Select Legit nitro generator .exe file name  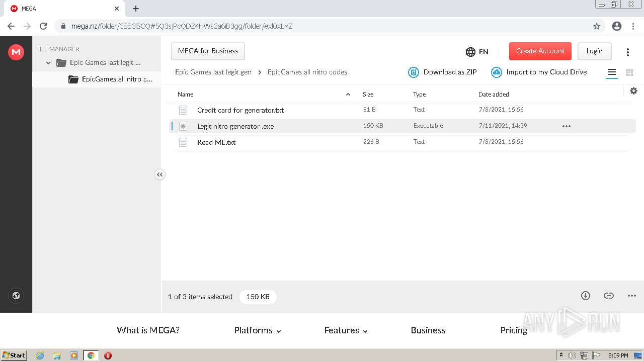tap(235, 126)
